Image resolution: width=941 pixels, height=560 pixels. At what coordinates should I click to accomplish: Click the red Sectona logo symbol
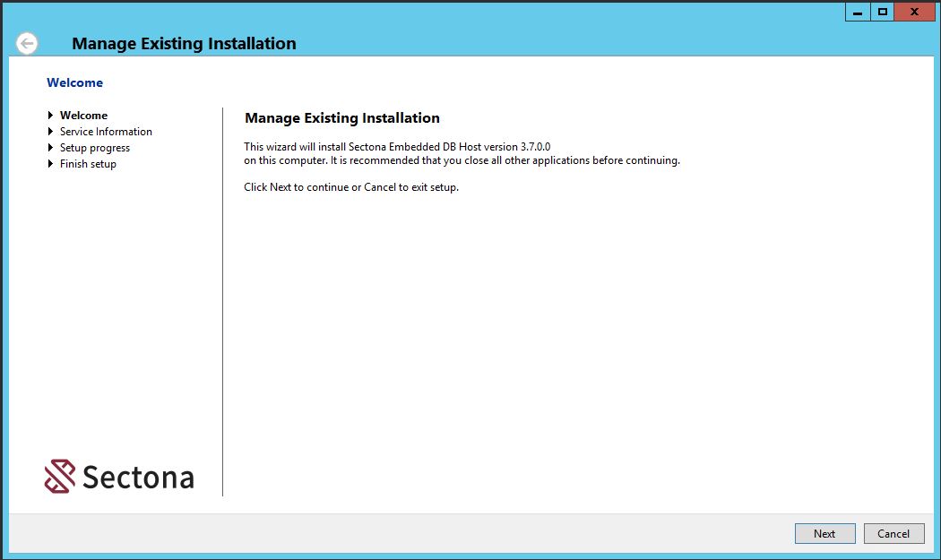tap(60, 477)
